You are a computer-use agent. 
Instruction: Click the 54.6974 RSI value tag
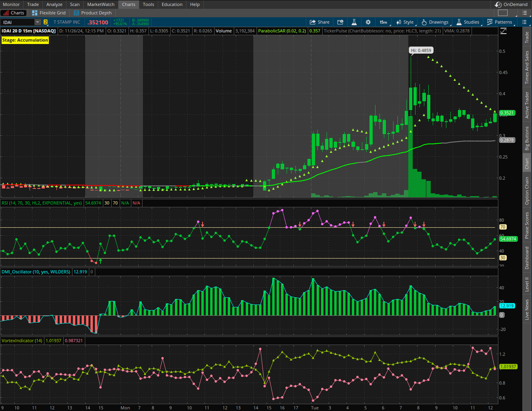[508, 239]
